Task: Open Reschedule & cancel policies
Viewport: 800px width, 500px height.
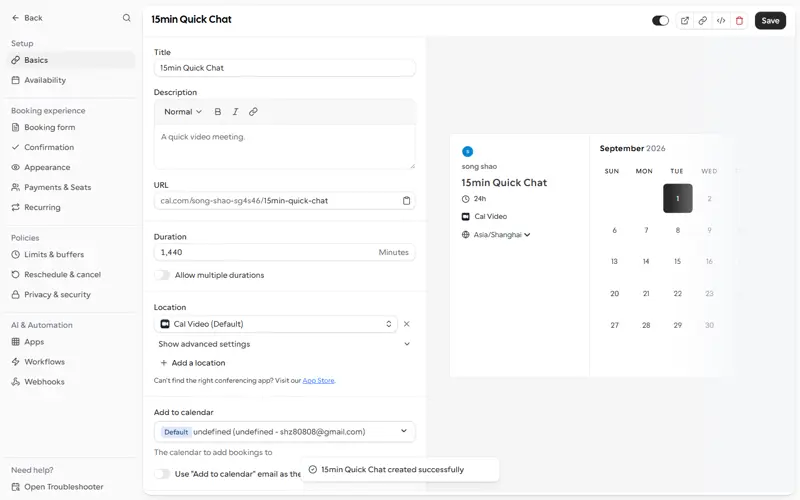Action: tap(71, 274)
